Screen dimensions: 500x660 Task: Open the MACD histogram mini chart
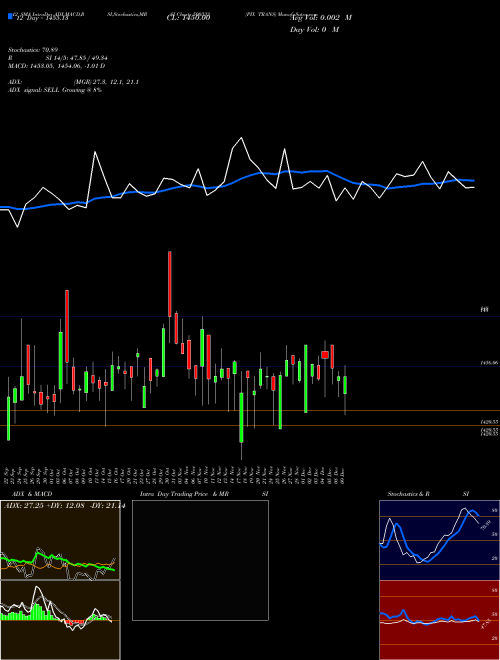[60, 620]
